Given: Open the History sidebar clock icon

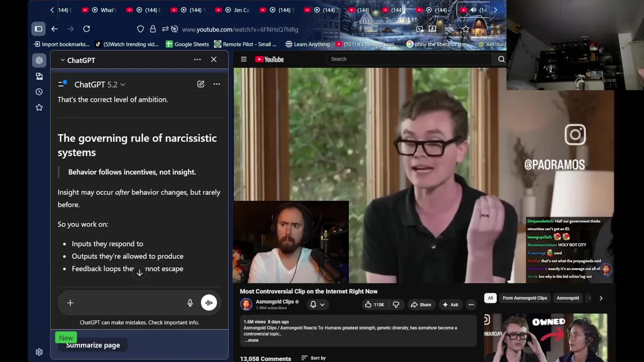Looking at the screenshot, I should click(39, 92).
